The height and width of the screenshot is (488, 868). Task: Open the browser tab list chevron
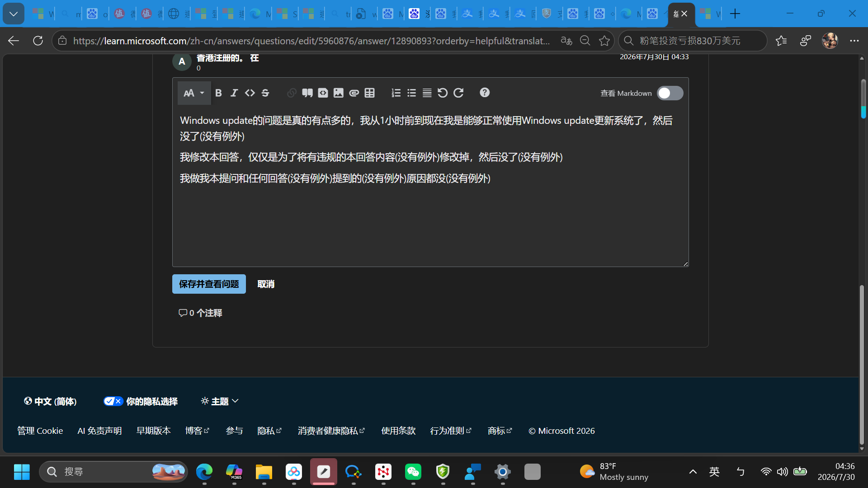[x=14, y=14]
